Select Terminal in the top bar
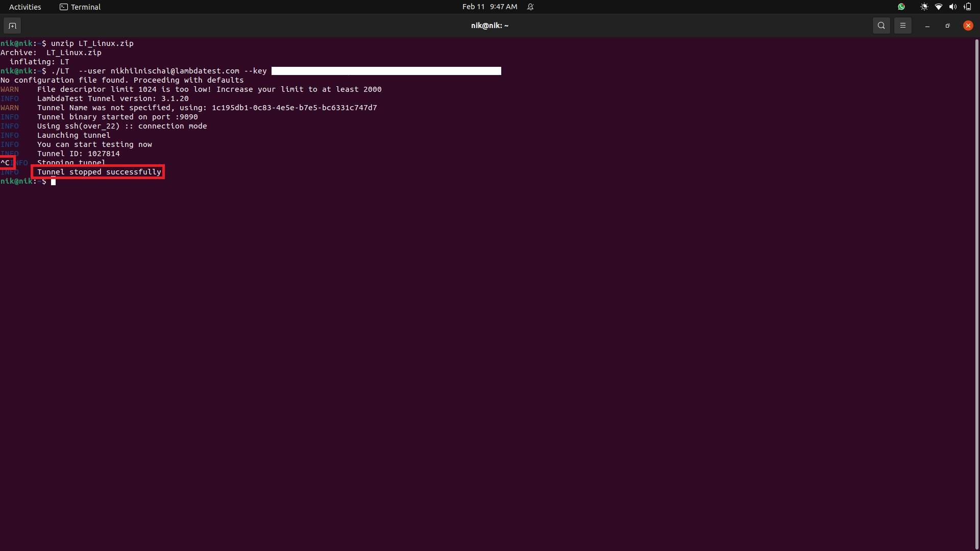This screenshot has height=551, width=980. (80, 7)
